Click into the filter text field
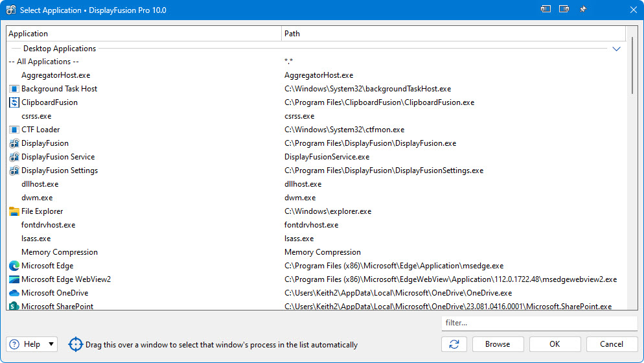Screen dimensions: 644x363 (539, 323)
